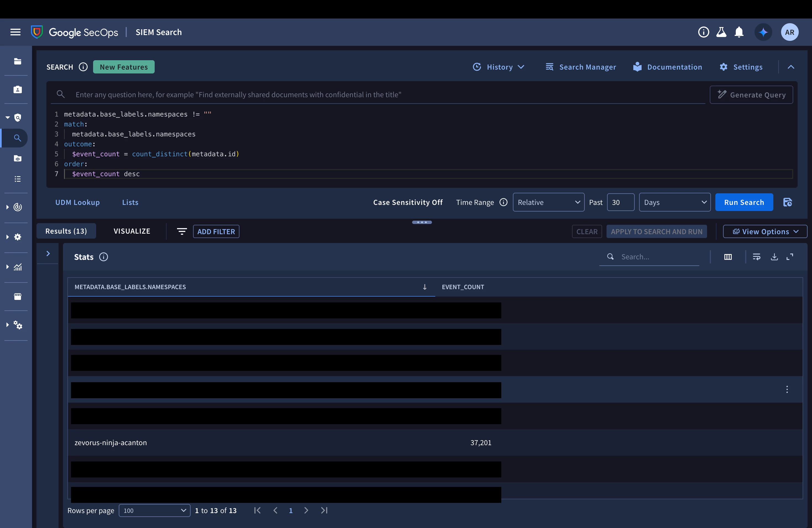The image size is (812, 528).
Task: Click the panel resize handle dots
Action: tap(422, 222)
